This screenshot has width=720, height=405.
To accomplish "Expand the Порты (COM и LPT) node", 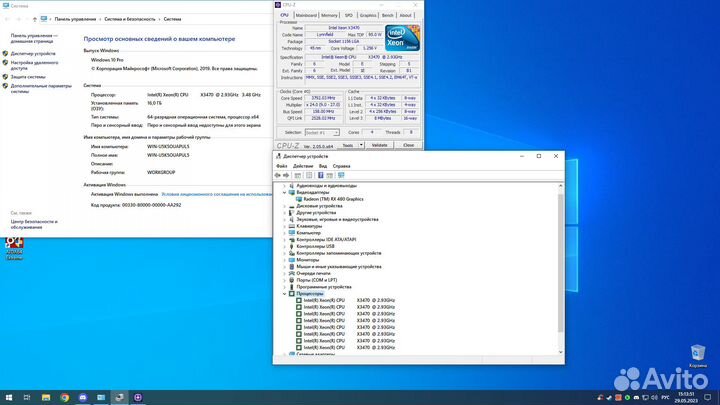I will pyautogui.click(x=285, y=280).
